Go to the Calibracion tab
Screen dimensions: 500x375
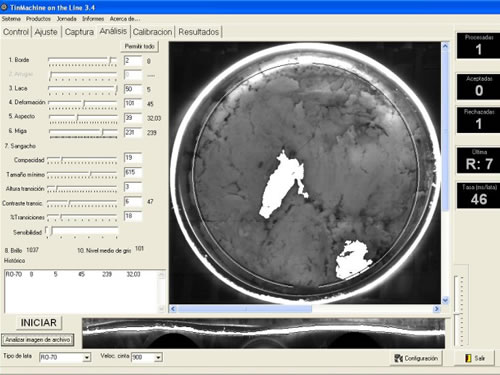pyautogui.click(x=152, y=32)
